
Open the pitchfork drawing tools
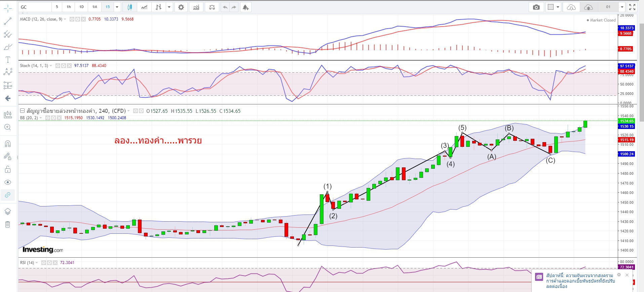tap(8, 34)
